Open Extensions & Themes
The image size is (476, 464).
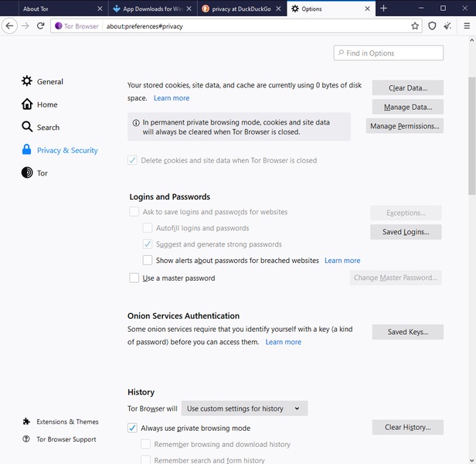pos(67,421)
